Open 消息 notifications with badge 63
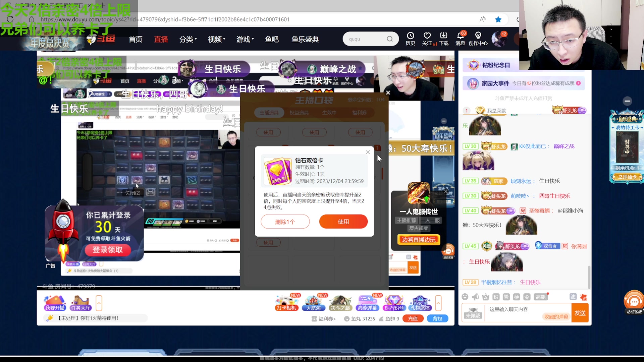 pos(460,39)
